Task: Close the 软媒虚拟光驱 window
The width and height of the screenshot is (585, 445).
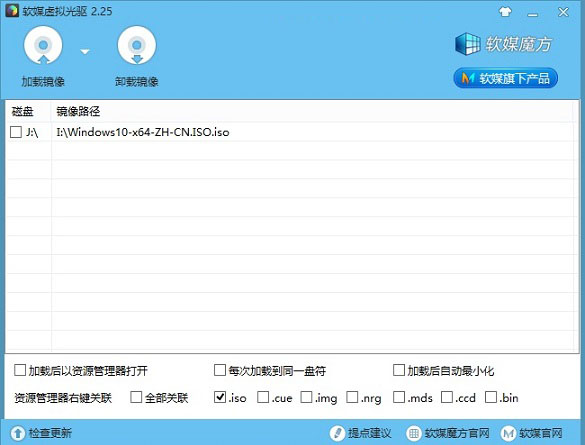Action: tap(563, 12)
